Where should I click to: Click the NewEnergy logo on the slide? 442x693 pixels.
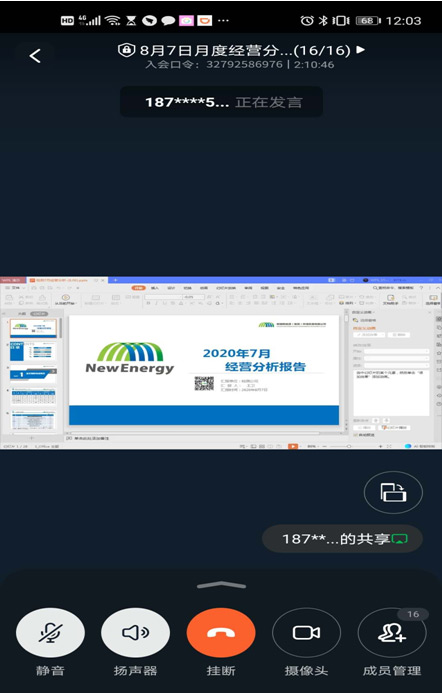pyautogui.click(x=130, y=358)
